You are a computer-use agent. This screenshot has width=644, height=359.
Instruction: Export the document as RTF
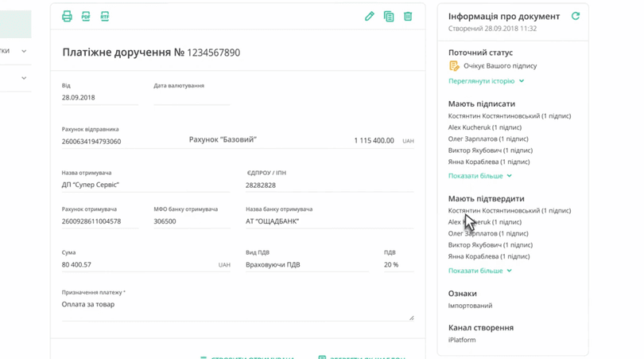pos(105,17)
